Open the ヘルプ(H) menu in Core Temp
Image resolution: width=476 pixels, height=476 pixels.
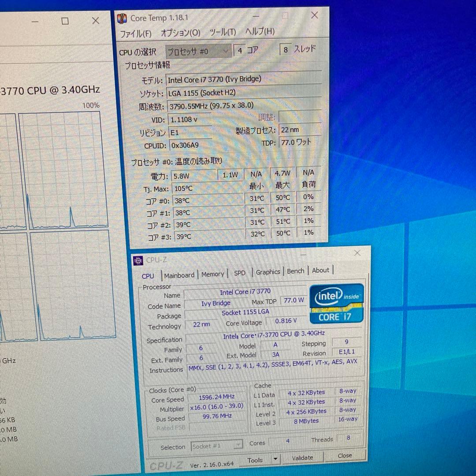[260, 32]
